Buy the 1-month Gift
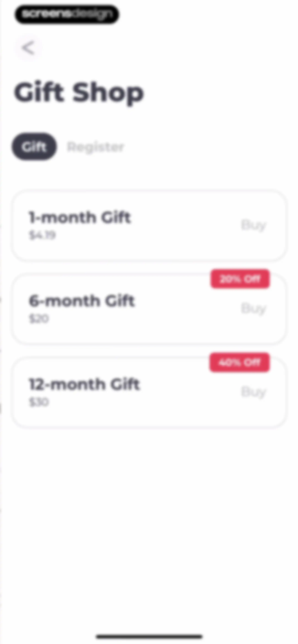 coord(253,225)
